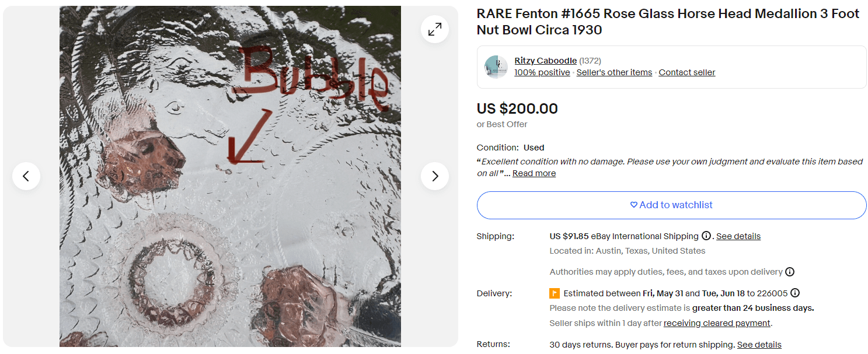Click the seller feedback count 1372
This screenshot has width=868, height=354.
pyautogui.click(x=590, y=61)
